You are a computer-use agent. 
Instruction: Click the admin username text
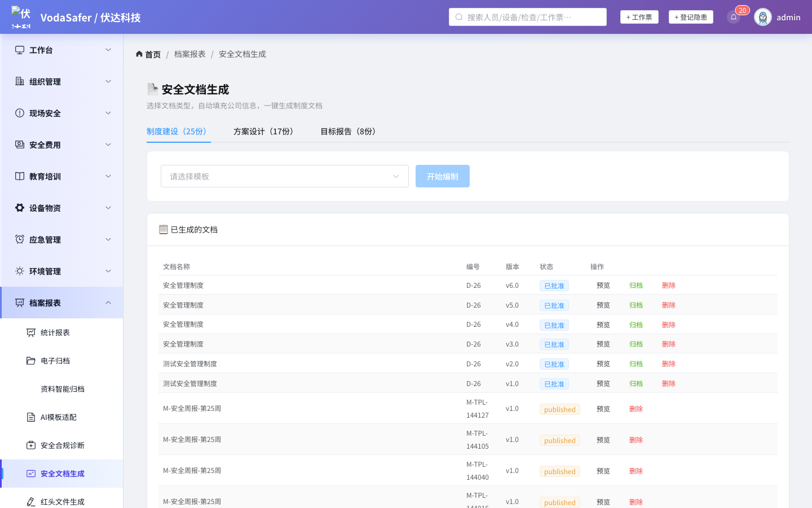788,17
